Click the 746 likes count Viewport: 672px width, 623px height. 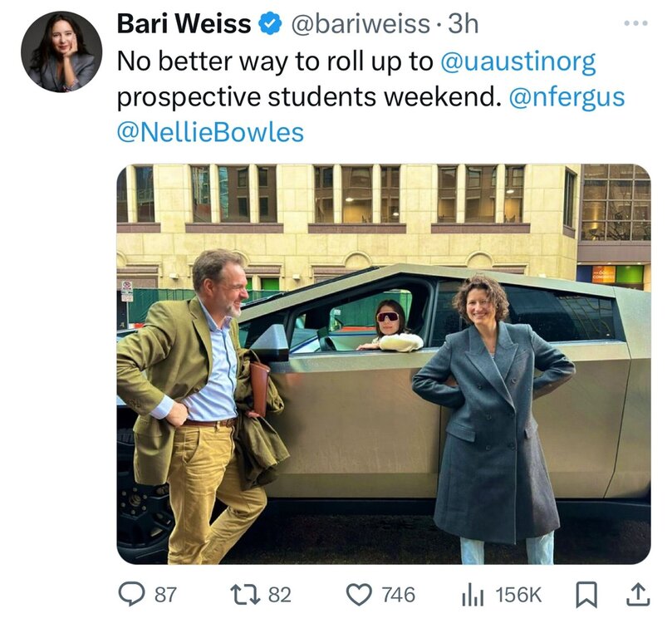[398, 595]
